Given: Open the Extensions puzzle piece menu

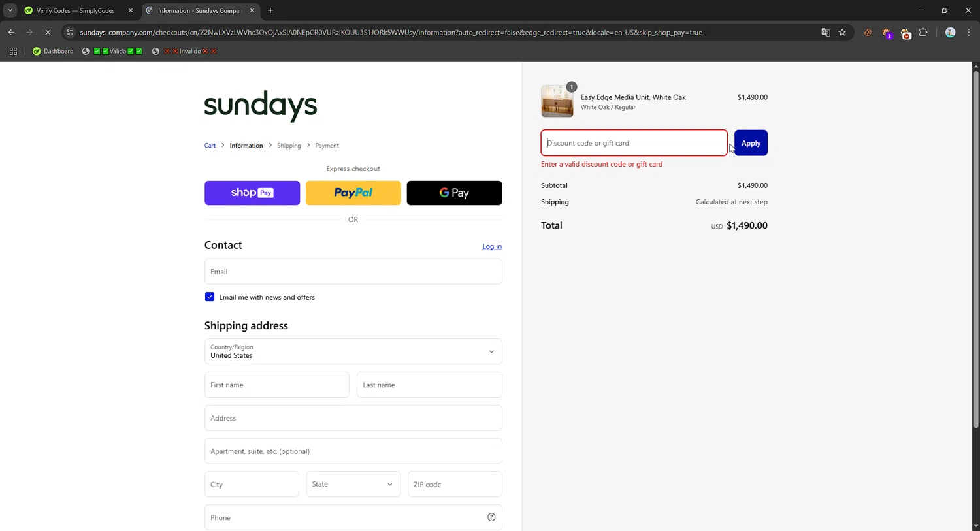Looking at the screenshot, I should pos(923,32).
